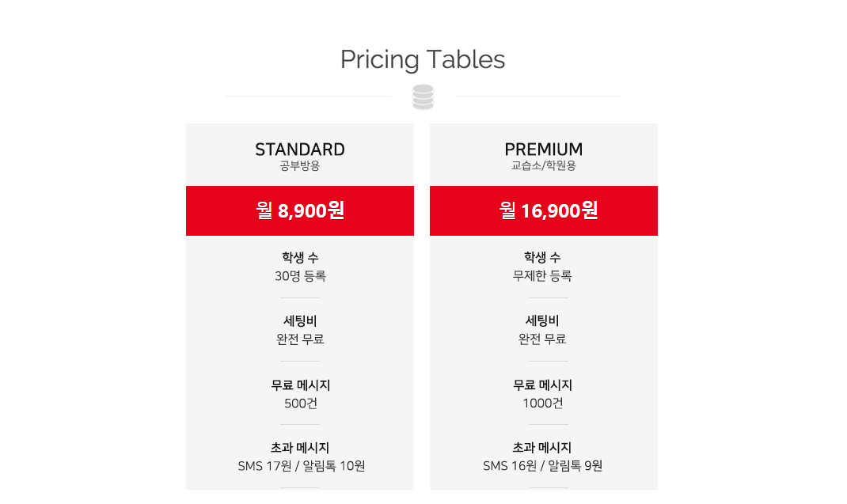Click the 월 8,900원 price banner
Viewport: 847px width, 504px height.
300,210
